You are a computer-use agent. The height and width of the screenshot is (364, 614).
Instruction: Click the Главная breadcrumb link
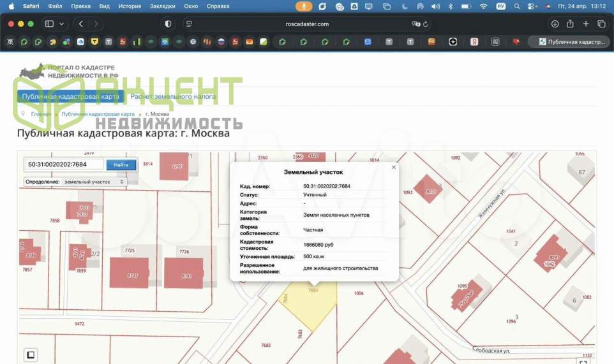41,114
